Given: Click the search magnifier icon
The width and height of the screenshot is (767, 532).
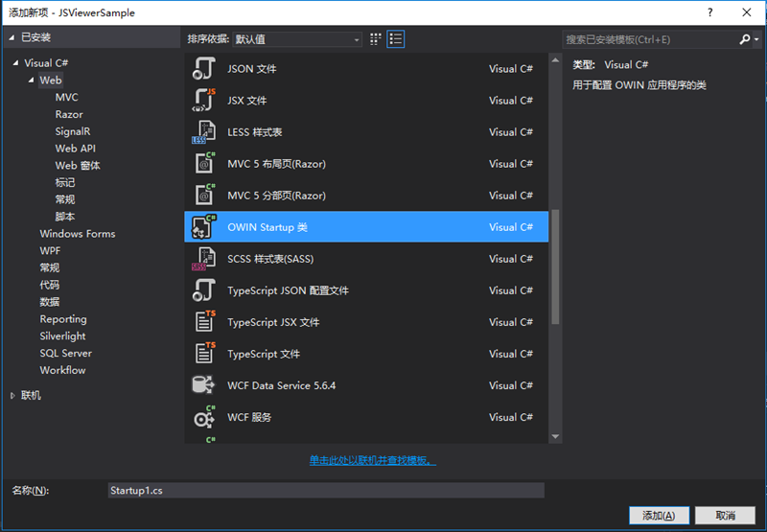Looking at the screenshot, I should 745,39.
